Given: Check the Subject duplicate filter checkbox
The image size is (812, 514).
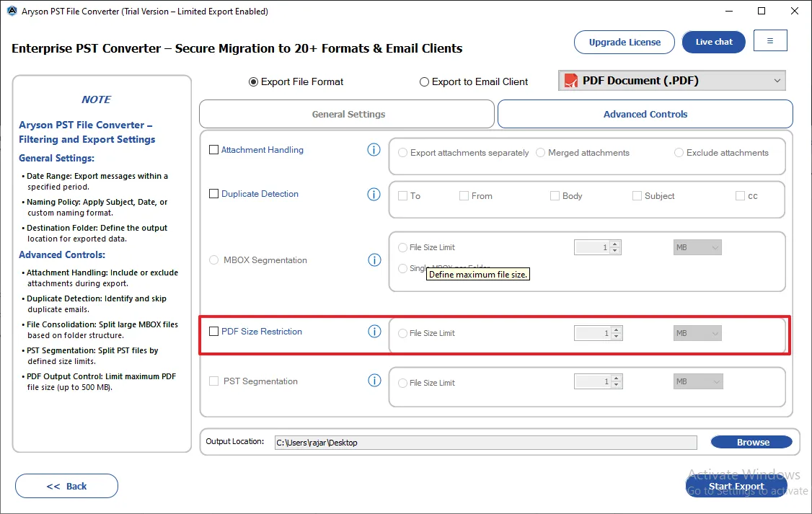Looking at the screenshot, I should [637, 195].
